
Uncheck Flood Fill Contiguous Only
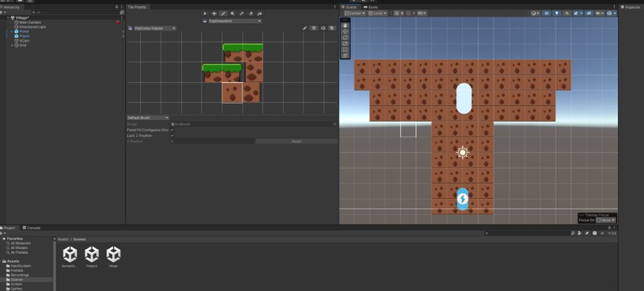tap(172, 130)
